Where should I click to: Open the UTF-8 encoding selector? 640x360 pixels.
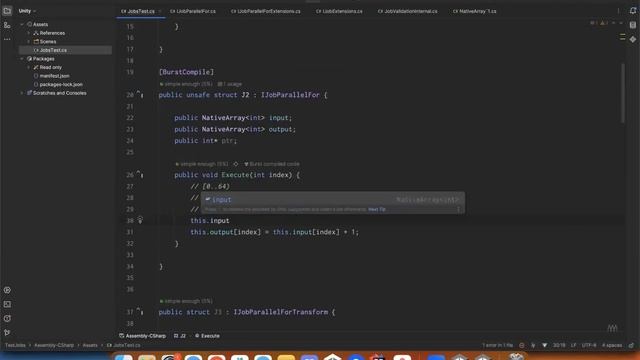(589, 345)
